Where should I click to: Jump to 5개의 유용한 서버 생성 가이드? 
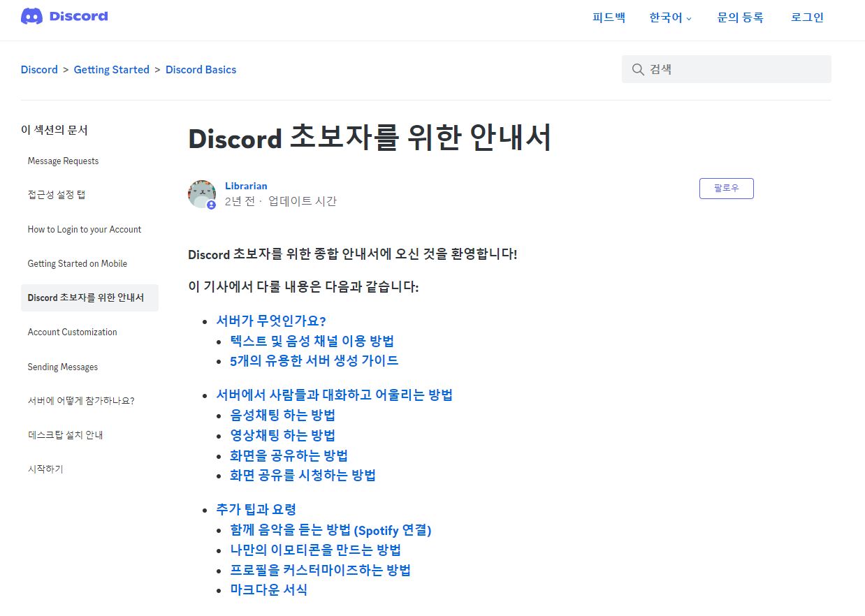pos(314,361)
